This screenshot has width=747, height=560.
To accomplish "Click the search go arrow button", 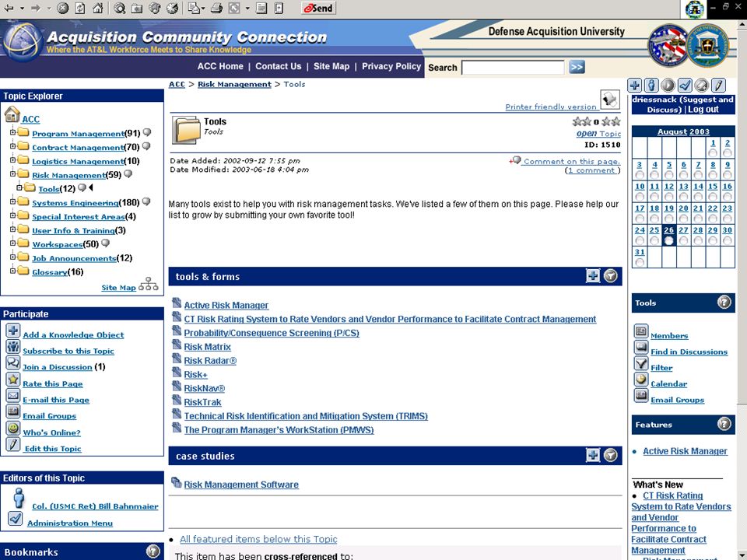I will click(x=577, y=67).
